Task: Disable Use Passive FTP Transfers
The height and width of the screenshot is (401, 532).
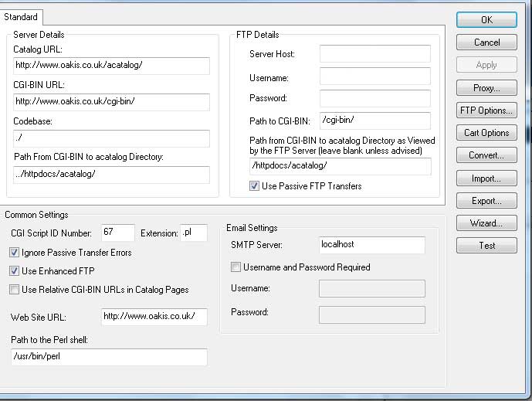Action: point(254,186)
